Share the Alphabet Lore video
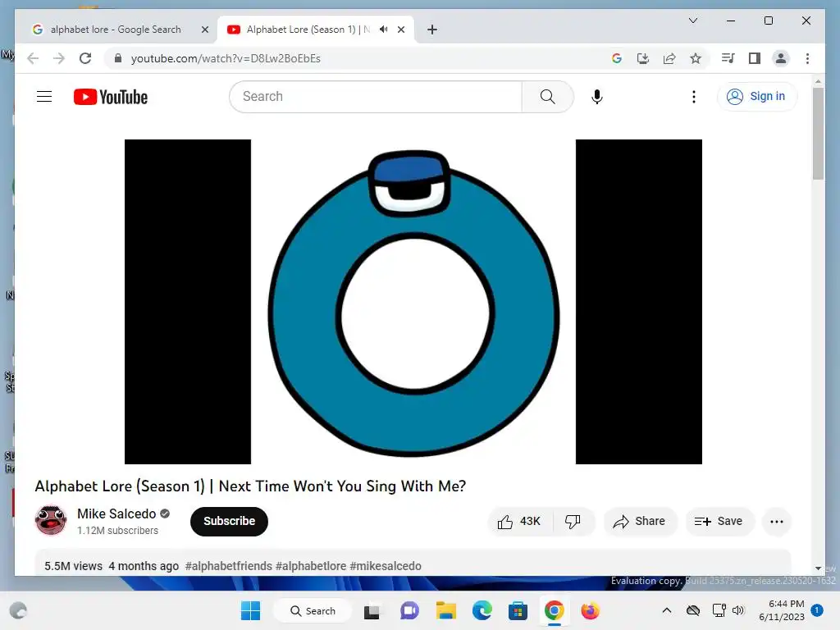840x630 pixels. pyautogui.click(x=640, y=521)
